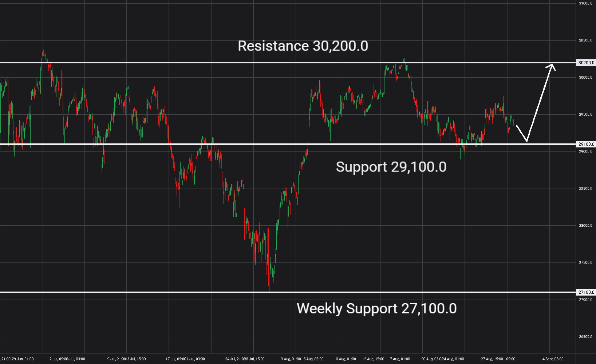Click the 10 Aug, 01:00 time label

(345, 359)
